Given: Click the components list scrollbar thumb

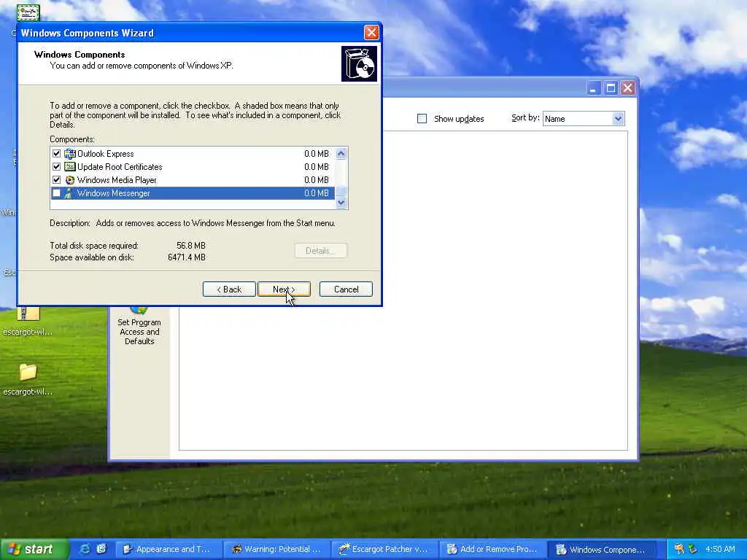Looking at the screenshot, I should point(341,191).
